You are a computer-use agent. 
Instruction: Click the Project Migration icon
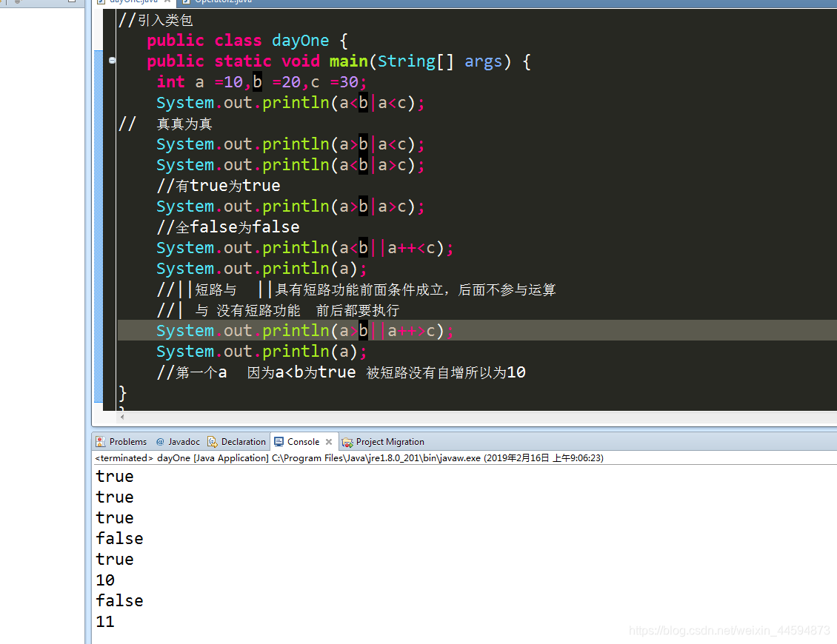pos(347,442)
